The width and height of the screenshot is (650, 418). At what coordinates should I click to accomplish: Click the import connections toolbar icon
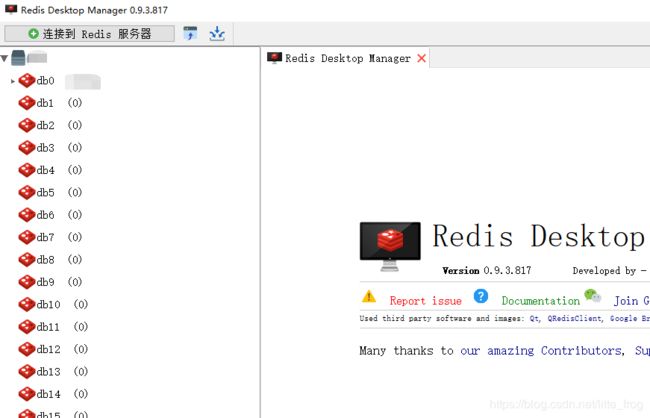(191, 34)
